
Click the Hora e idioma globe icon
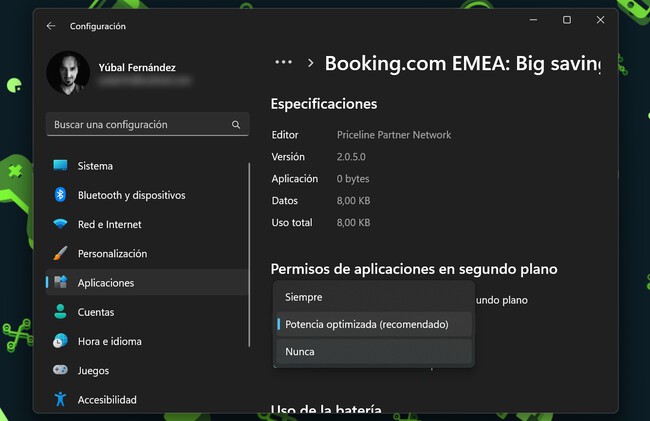pos(60,341)
